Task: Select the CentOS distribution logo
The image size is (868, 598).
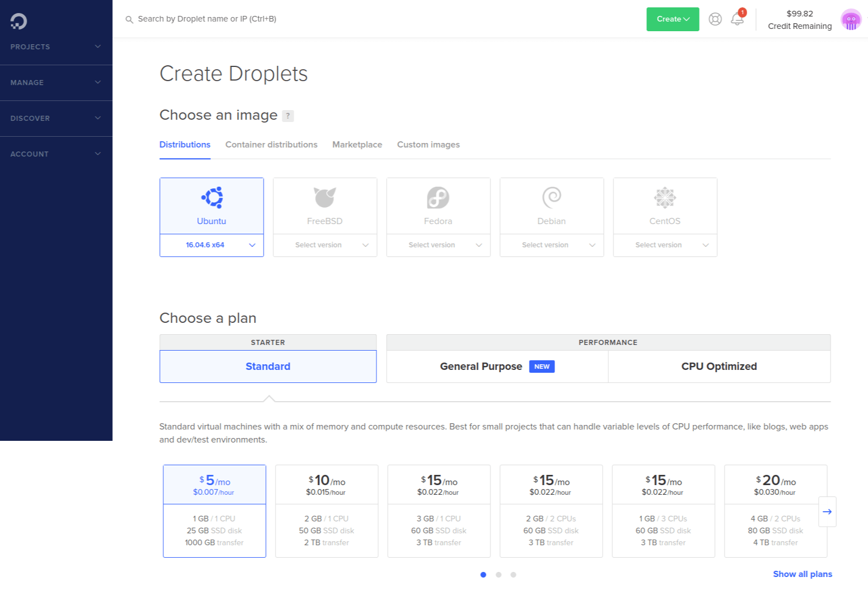Action: [x=665, y=197]
